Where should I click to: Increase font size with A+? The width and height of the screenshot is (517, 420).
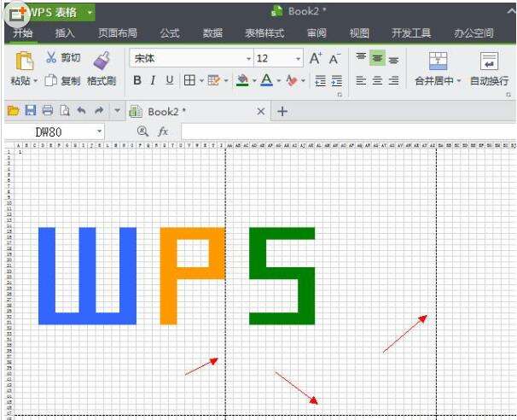316,58
